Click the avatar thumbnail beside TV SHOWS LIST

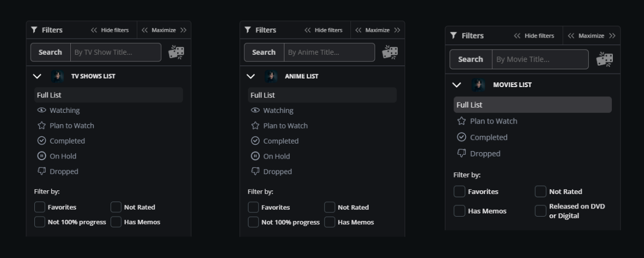click(x=57, y=76)
